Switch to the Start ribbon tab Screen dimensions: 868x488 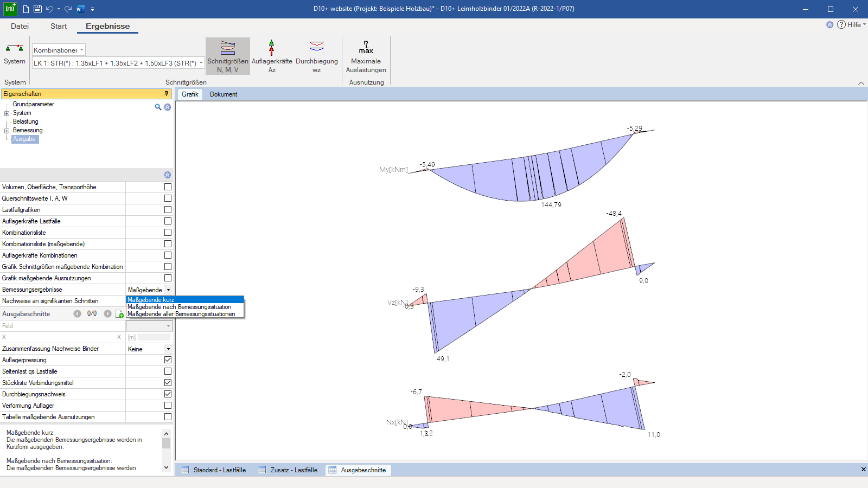pyautogui.click(x=59, y=26)
